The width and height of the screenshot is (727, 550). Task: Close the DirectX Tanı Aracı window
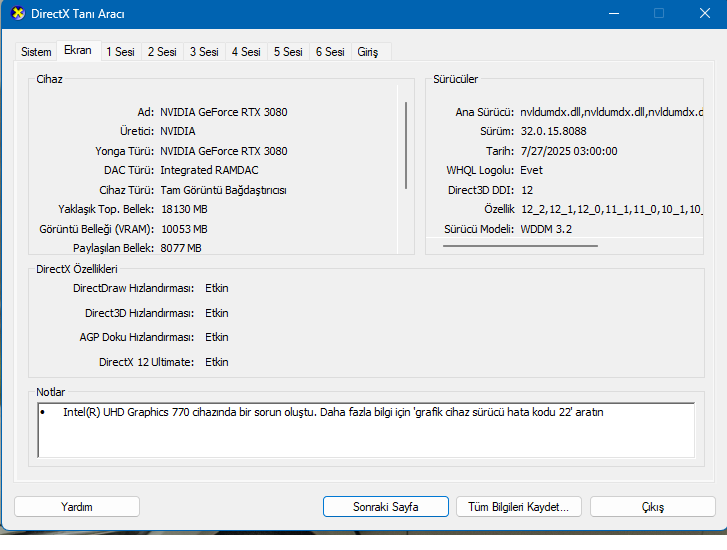tap(705, 13)
